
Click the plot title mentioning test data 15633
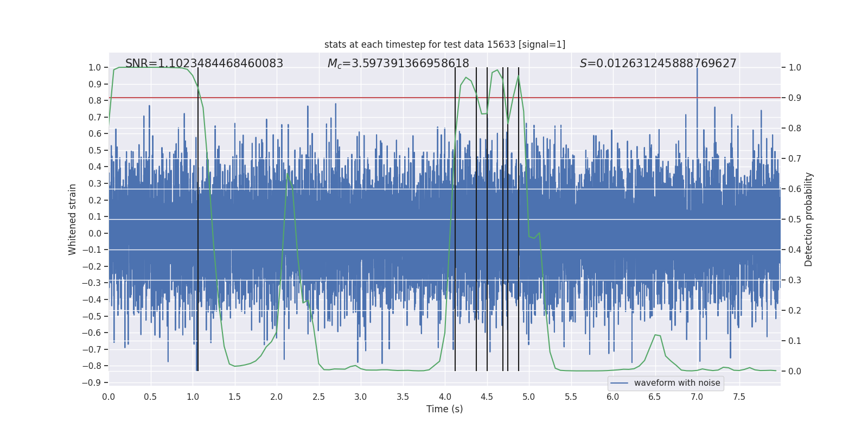[445, 44]
